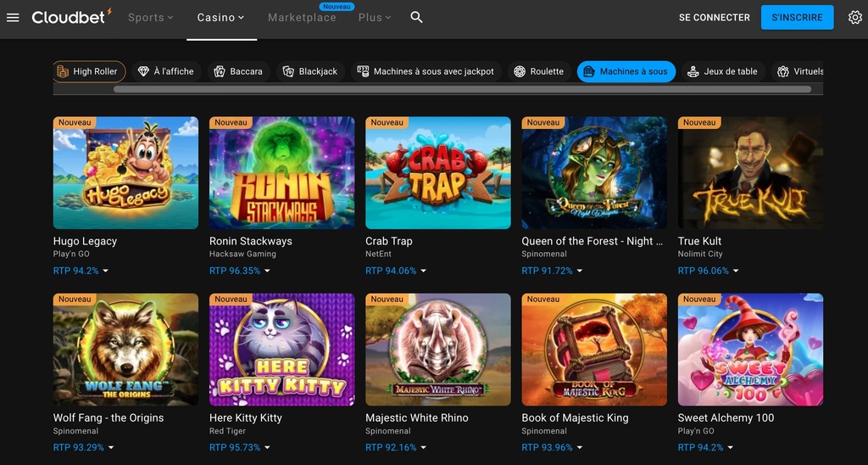Image resolution: width=868 pixels, height=465 pixels.
Task: Select the Blackjack category label
Action: [x=318, y=71]
